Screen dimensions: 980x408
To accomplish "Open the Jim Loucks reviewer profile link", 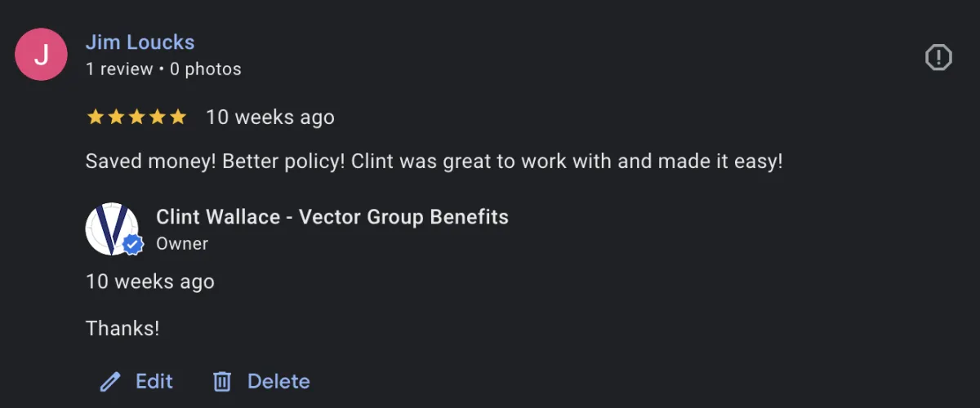I will [x=140, y=42].
